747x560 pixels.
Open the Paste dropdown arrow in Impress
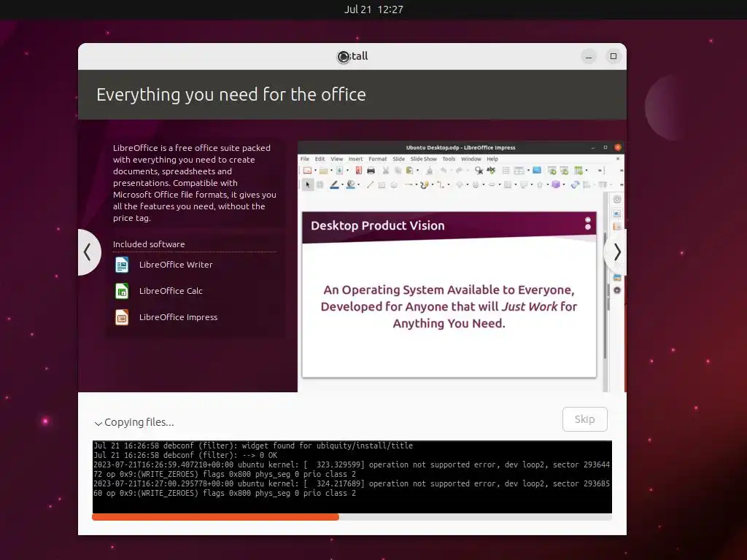[x=418, y=171]
